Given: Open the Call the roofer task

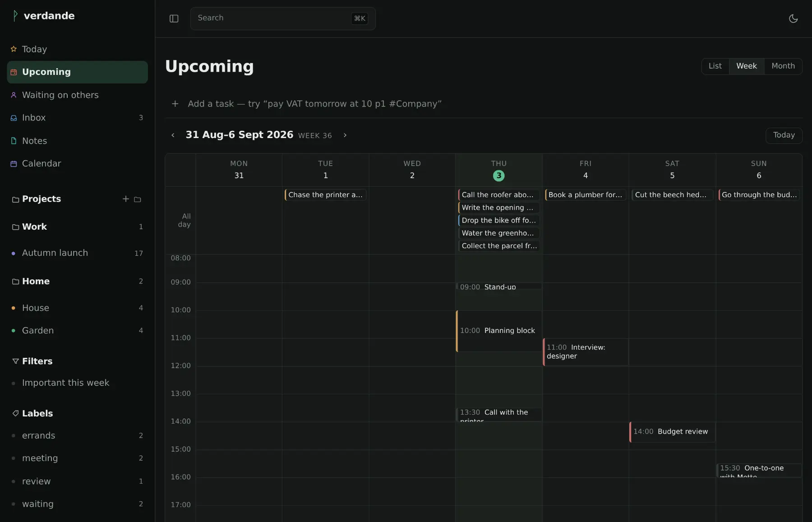Looking at the screenshot, I should click(x=498, y=195).
